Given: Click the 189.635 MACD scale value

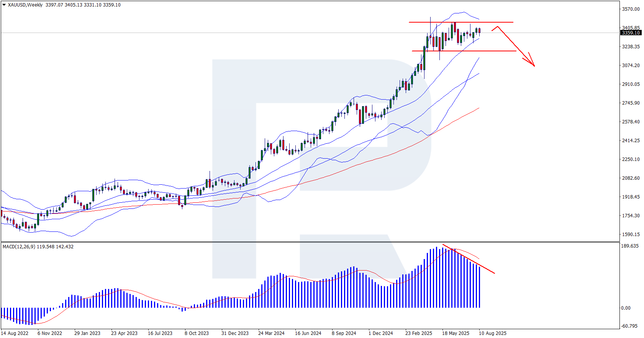Looking at the screenshot, I should (629, 246).
